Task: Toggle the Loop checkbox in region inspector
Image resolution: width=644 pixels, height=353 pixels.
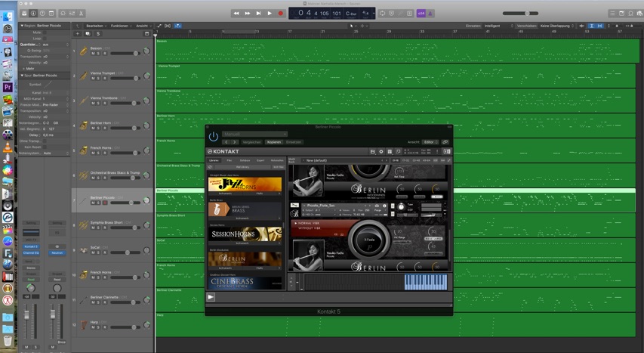Action: coord(45,39)
